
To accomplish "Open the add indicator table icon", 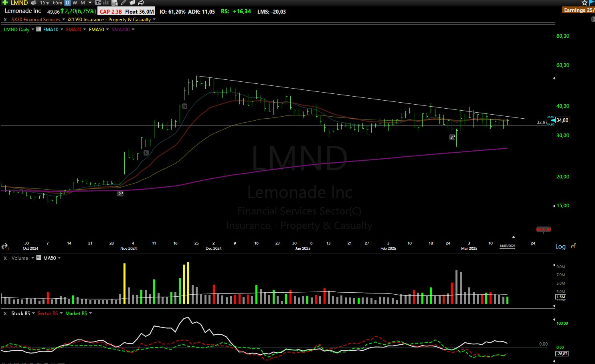I will coord(115,2).
